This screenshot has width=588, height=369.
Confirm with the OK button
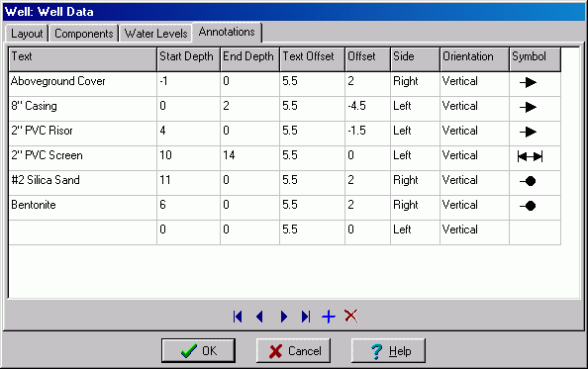(198, 350)
